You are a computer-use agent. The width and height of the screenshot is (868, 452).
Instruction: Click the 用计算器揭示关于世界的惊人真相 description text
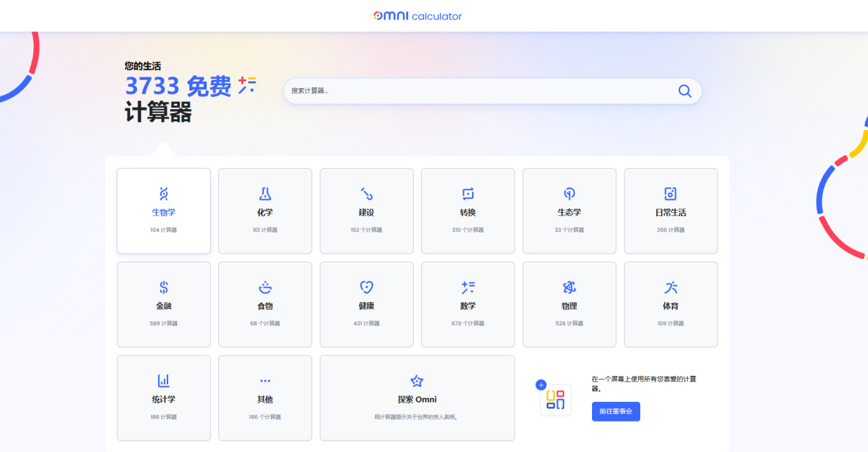pos(417,417)
